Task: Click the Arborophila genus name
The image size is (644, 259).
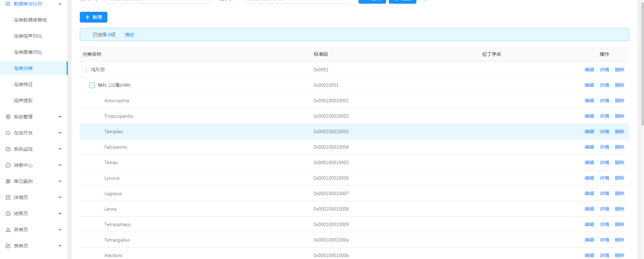Action: (116, 101)
